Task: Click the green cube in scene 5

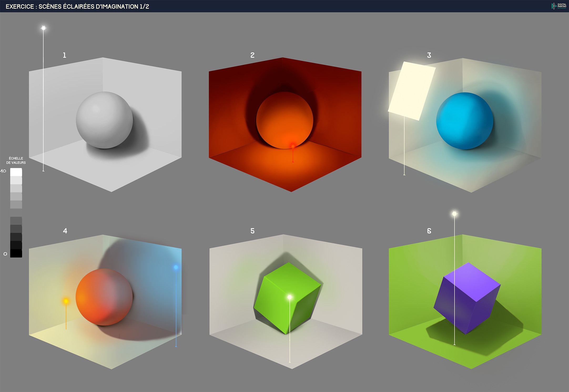Action: pos(287,298)
